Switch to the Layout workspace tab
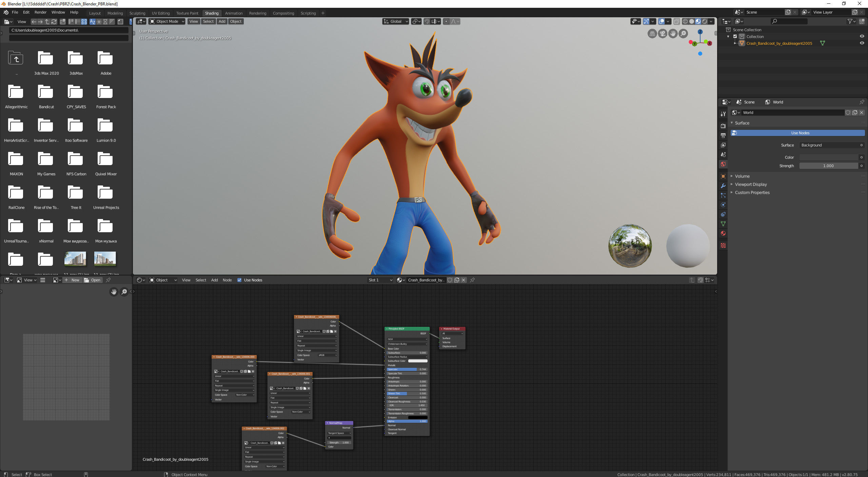Viewport: 868px width, 477px height. click(95, 13)
